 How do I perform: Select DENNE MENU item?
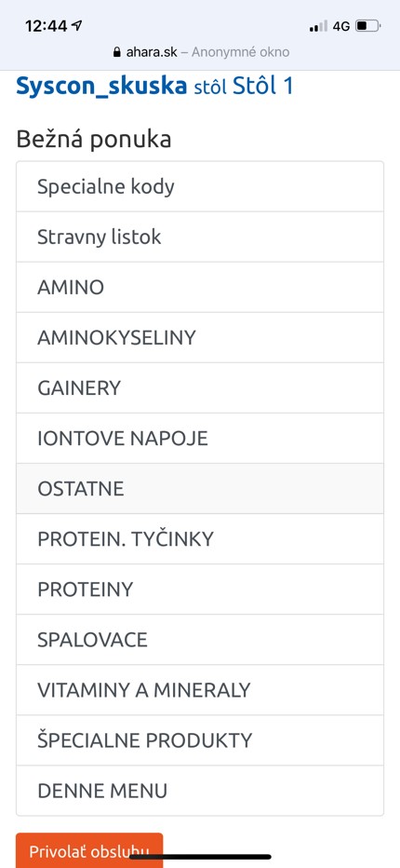tap(200, 791)
